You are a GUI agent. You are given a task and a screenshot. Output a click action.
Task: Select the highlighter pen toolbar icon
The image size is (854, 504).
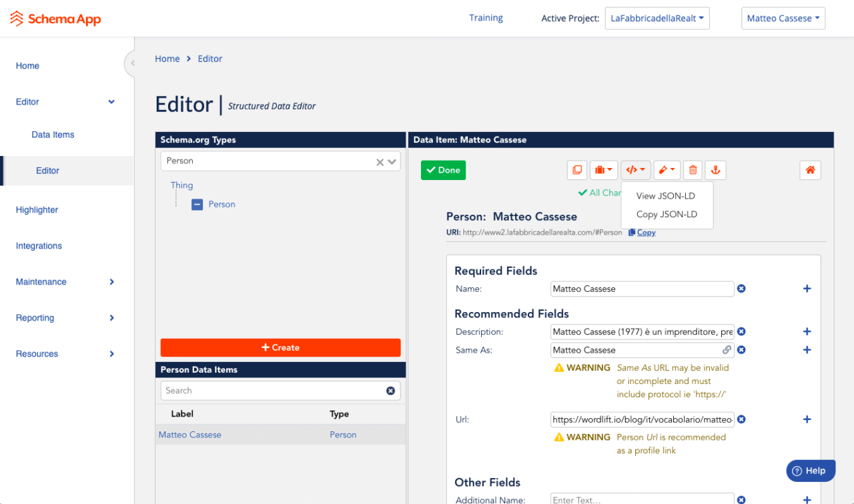click(667, 170)
